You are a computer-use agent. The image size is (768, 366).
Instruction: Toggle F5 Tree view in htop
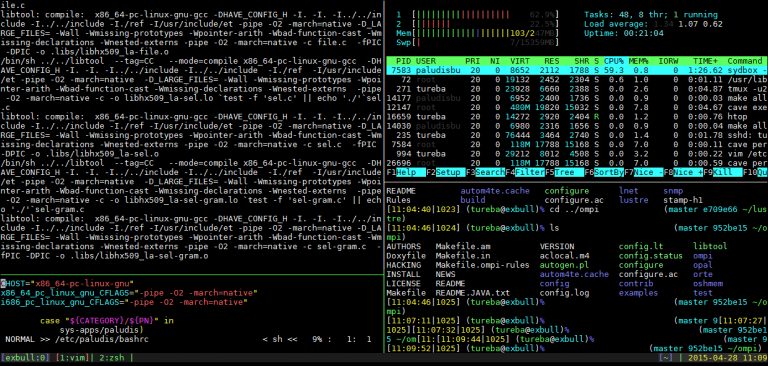565,172
